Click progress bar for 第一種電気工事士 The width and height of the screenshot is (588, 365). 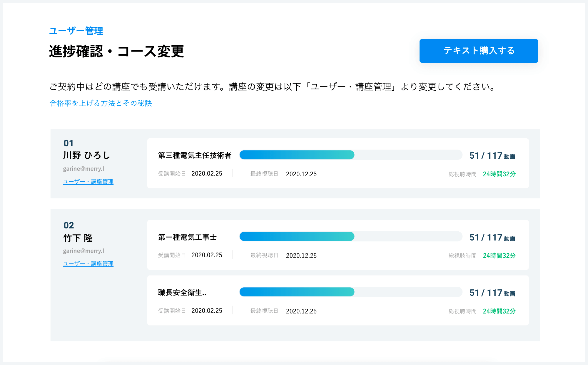(351, 236)
